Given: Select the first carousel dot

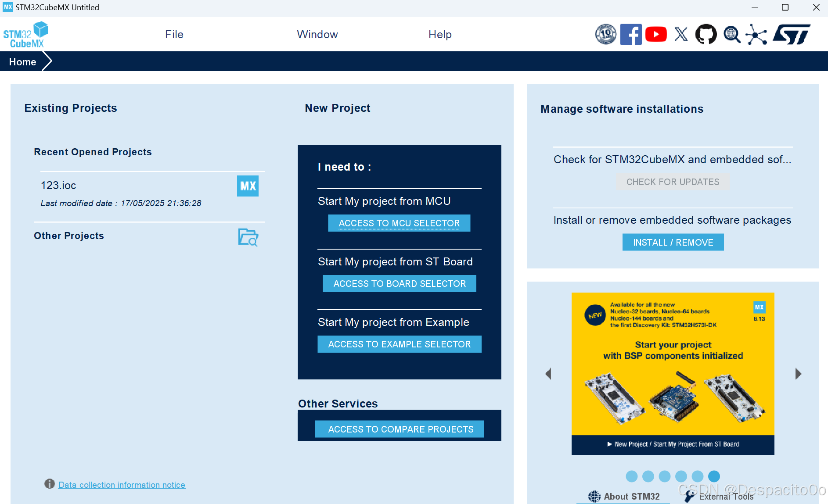Looking at the screenshot, I should click(632, 476).
